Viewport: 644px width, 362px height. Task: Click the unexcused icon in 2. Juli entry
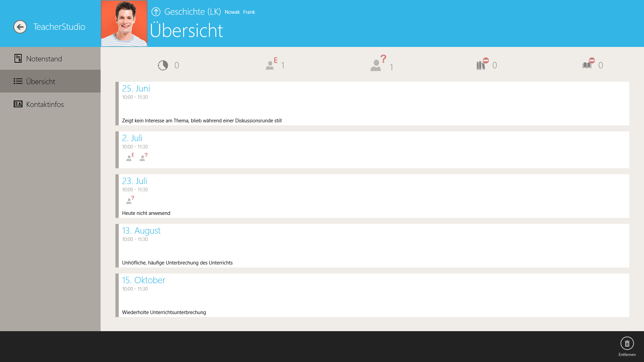tap(144, 157)
